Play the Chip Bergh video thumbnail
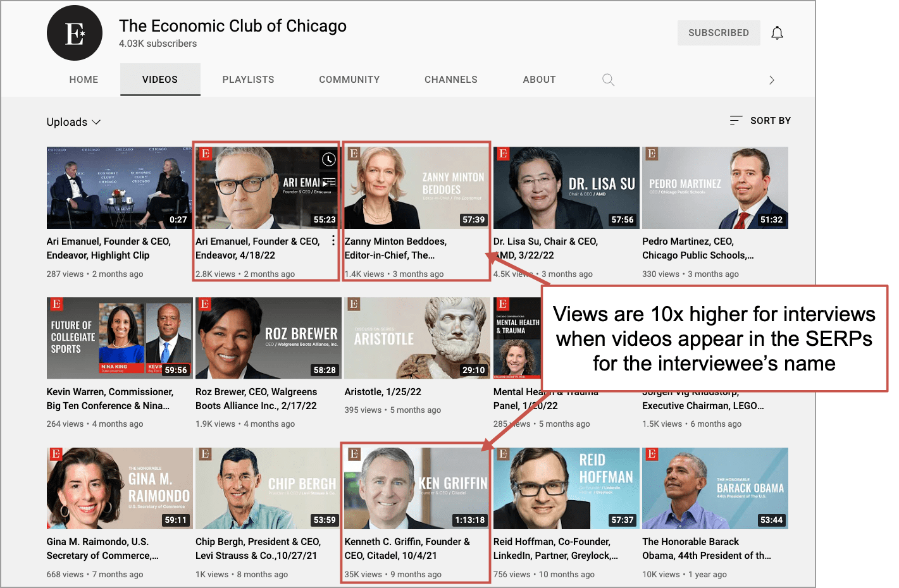The image size is (899, 588). pyautogui.click(x=268, y=488)
